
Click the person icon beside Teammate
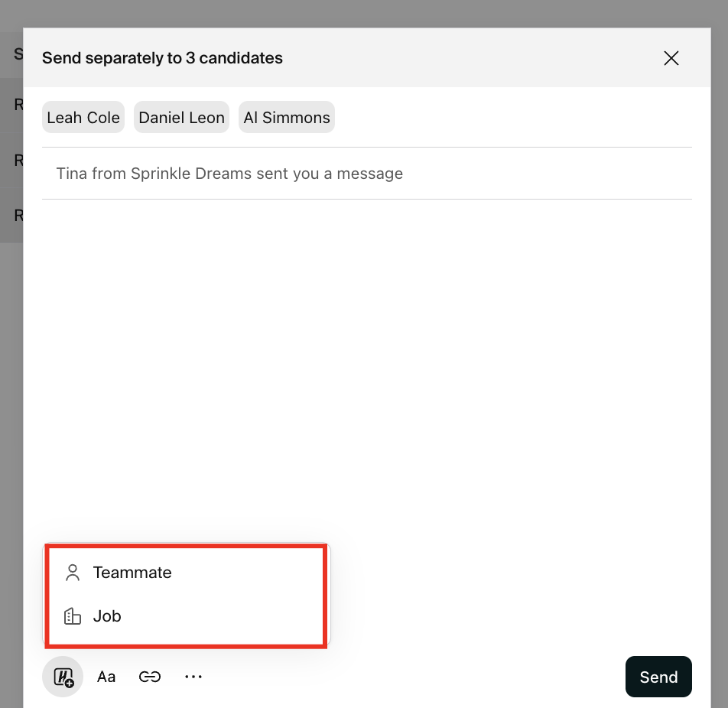[73, 573]
